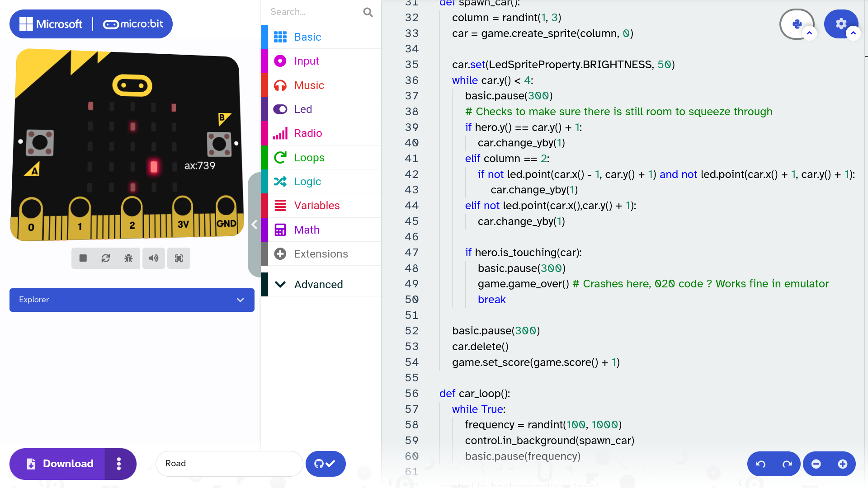Screen dimensions: 868x488
Task: Restart the simulator
Action: click(106, 258)
